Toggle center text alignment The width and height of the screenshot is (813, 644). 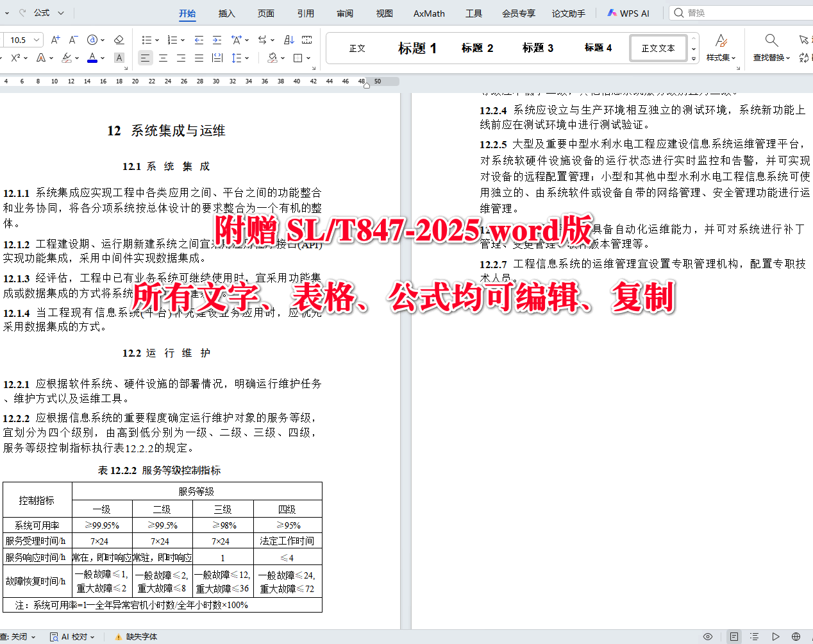click(163, 58)
